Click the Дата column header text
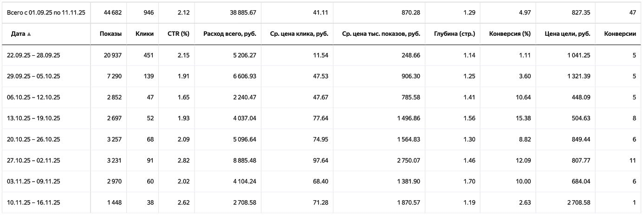Screen dimensions: 644x216 [18, 34]
